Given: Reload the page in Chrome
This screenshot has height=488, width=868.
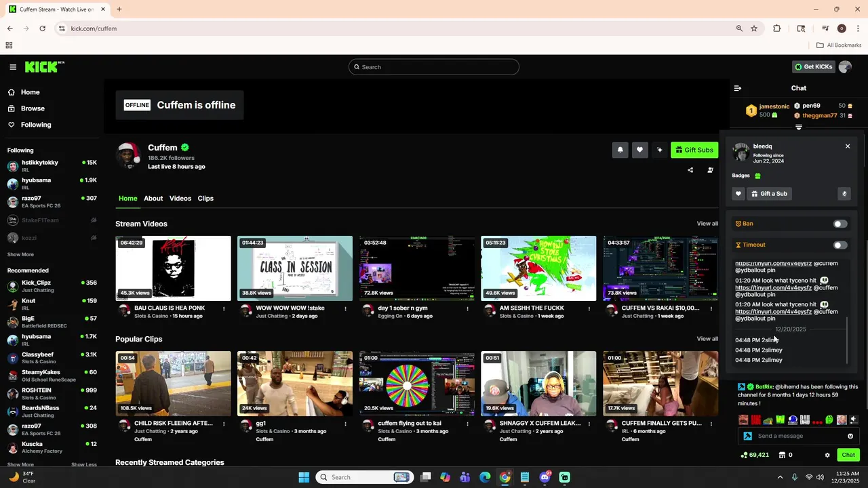Looking at the screenshot, I should (x=42, y=28).
